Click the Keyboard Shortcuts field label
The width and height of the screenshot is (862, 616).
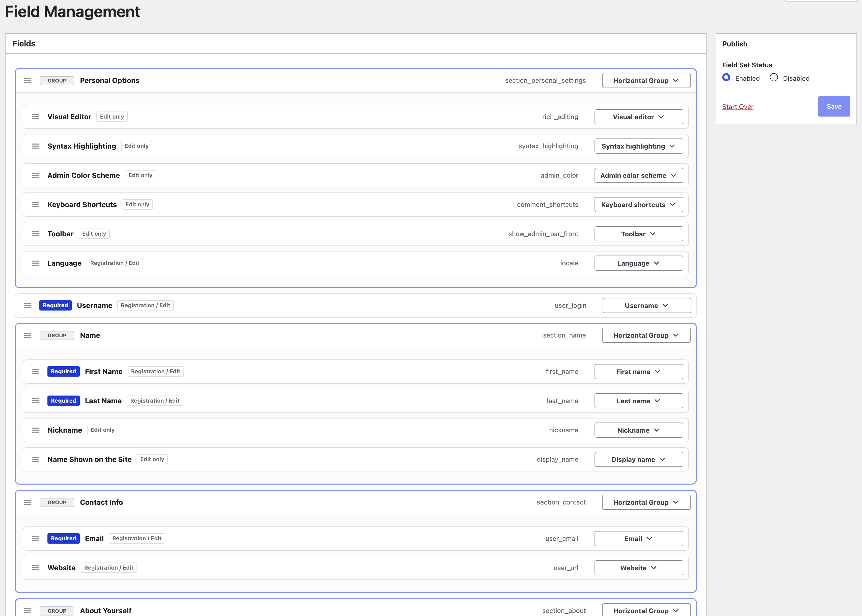click(x=82, y=204)
